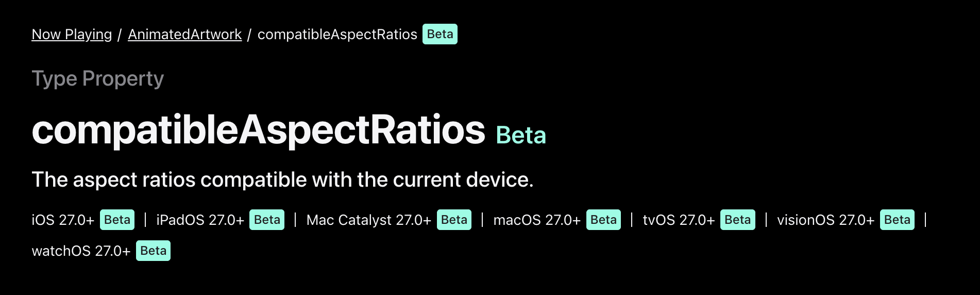Click the Beta label beside the title
Image resolution: width=980 pixels, height=295 pixels.
coord(520,136)
